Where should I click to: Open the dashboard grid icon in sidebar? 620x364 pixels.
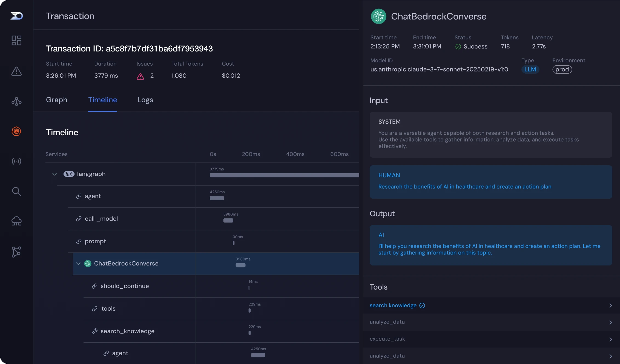[x=16, y=41]
